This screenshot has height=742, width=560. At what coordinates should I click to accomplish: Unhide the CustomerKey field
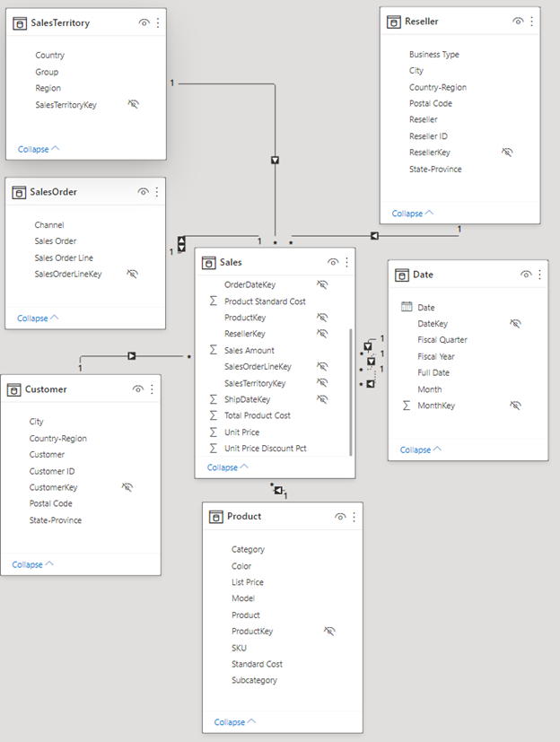127,487
